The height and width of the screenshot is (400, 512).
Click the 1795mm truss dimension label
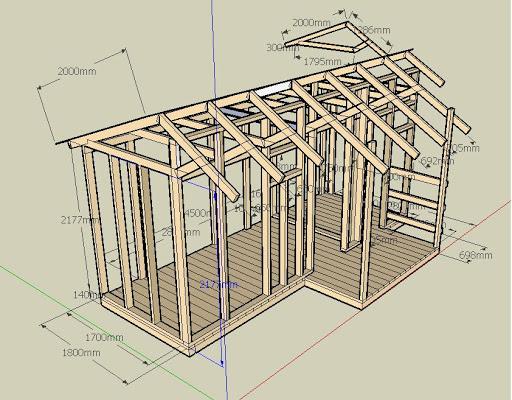tap(323, 61)
